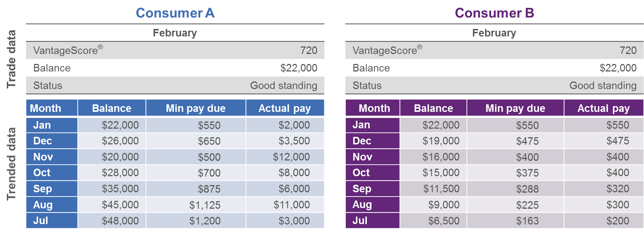Select Consumer A February header
The image size is (644, 233).
[x=175, y=33]
